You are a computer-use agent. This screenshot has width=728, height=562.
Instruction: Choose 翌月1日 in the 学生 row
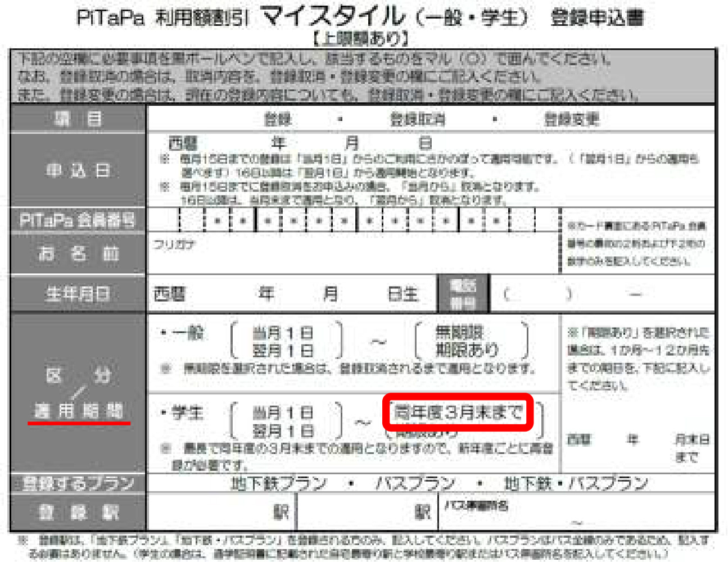[283, 431]
